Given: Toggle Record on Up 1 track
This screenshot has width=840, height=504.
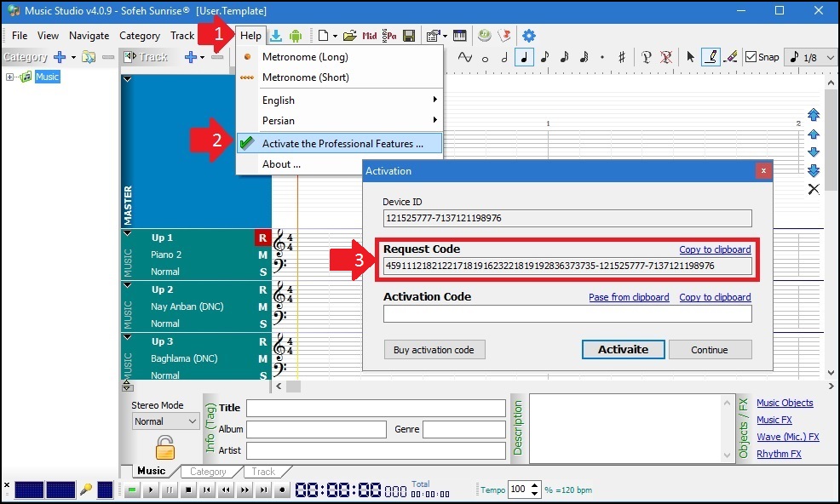Looking at the screenshot, I should click(262, 238).
